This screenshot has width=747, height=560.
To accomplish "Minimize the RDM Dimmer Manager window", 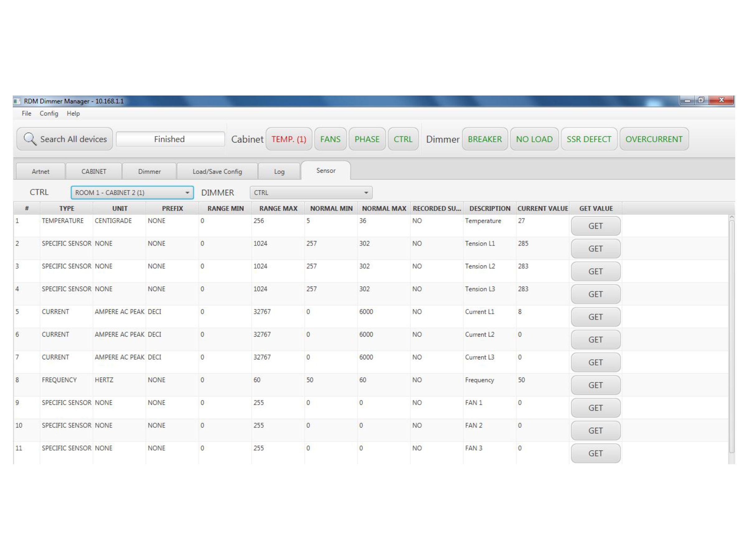I will (x=687, y=100).
